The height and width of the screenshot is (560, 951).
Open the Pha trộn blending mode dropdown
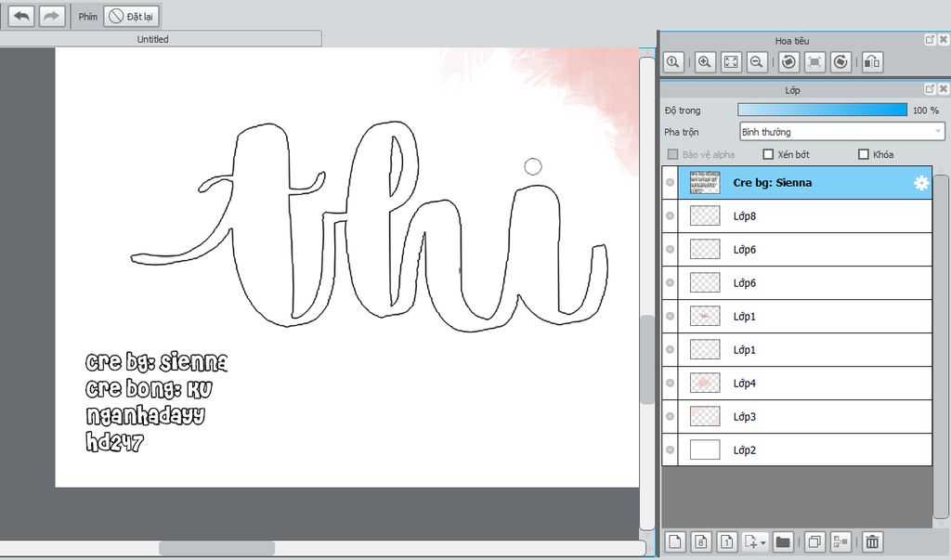click(x=841, y=132)
